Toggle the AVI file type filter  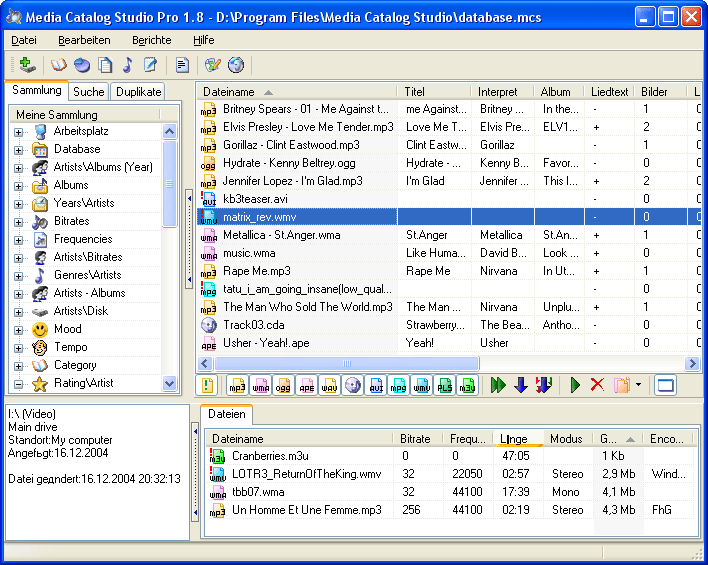[376, 386]
